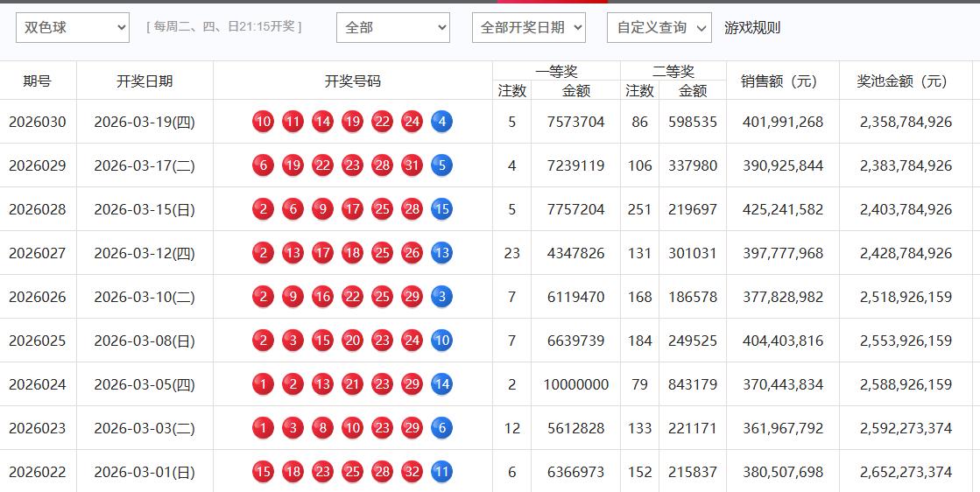Click the 开奖号码 column header
Image resolution: width=980 pixels, height=492 pixels.
[x=352, y=81]
